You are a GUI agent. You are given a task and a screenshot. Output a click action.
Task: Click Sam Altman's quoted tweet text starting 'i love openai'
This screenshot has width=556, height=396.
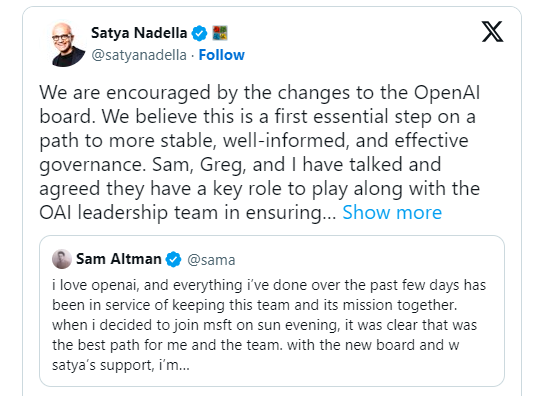click(269, 325)
